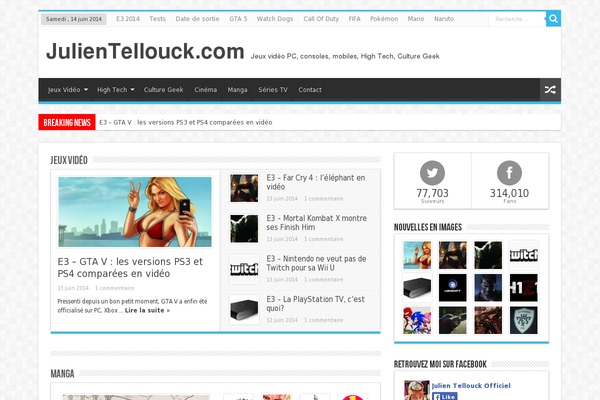The width and height of the screenshot is (600, 400).
Task: Open Julien Tellouck Officiel Facebook page link
Action: pyautogui.click(x=471, y=386)
